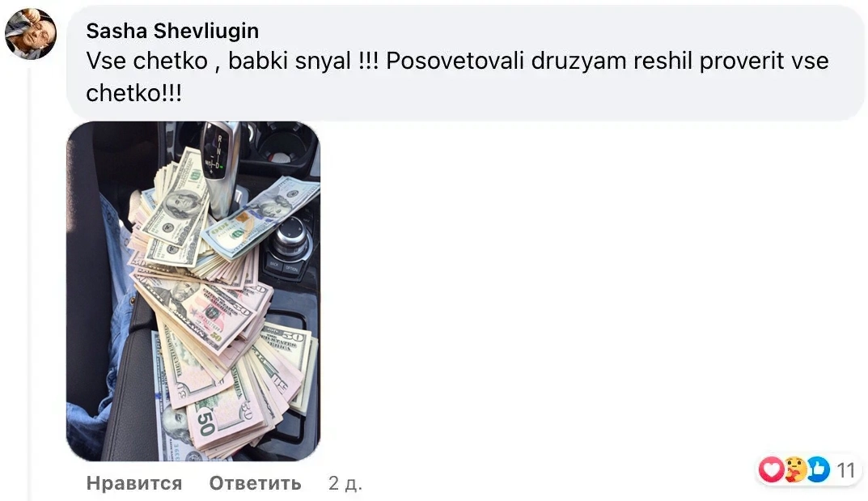Click the word 'Posovetovali' in the comment
This screenshot has height=501, width=868.
click(x=455, y=61)
